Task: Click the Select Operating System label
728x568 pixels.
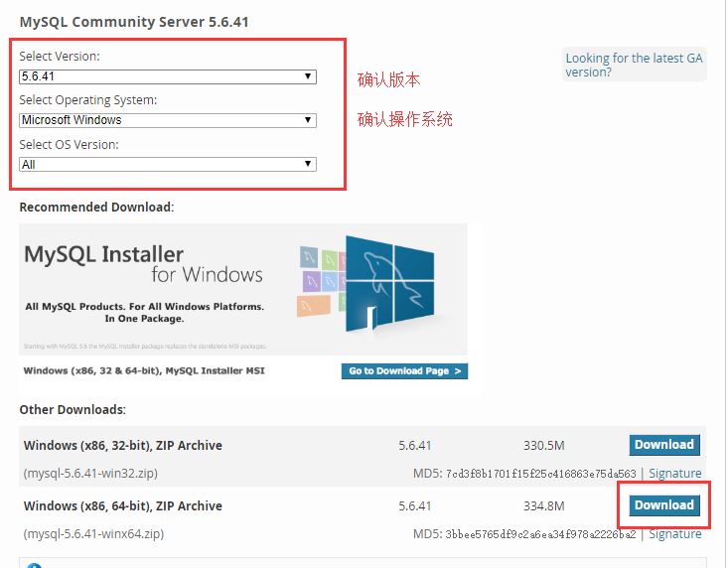Action: [88, 100]
